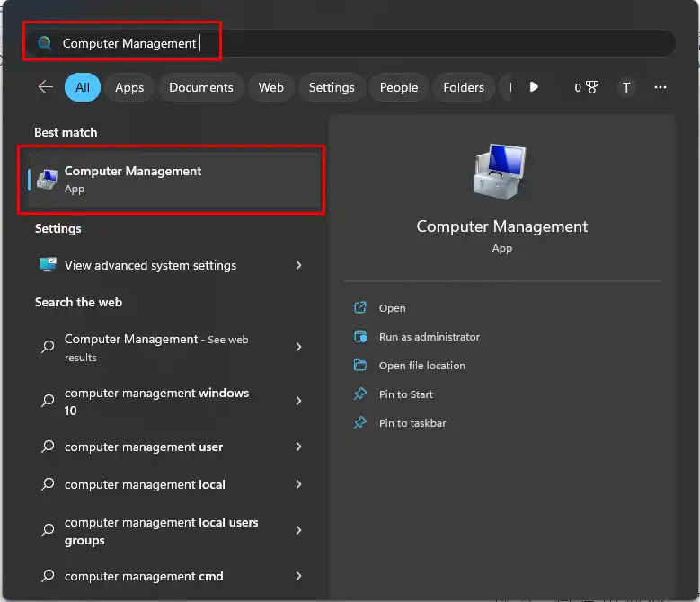The height and width of the screenshot is (602, 700).
Task: Expand chevron for computer management cmd
Action: [x=298, y=576]
